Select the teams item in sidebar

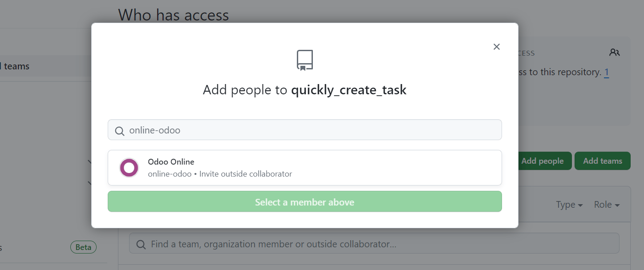[17, 66]
